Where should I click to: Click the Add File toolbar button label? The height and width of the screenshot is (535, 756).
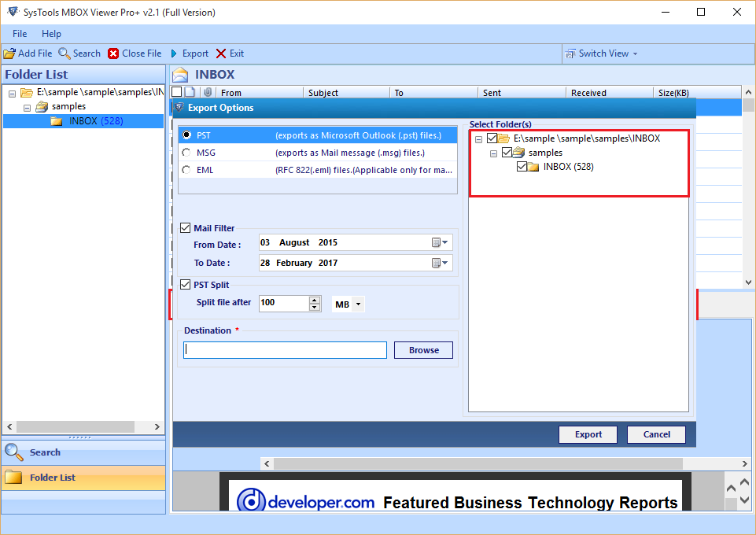[35, 53]
